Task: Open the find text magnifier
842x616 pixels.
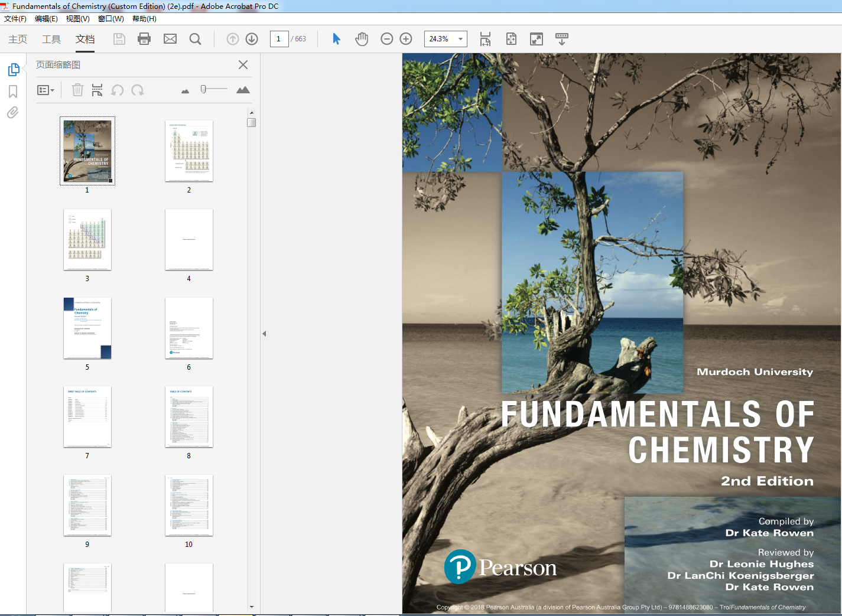Action: [x=195, y=39]
